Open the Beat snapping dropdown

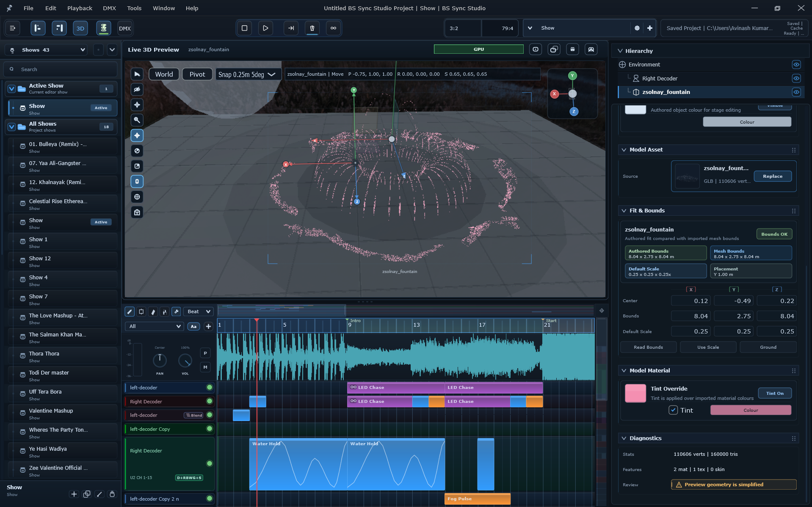point(199,311)
